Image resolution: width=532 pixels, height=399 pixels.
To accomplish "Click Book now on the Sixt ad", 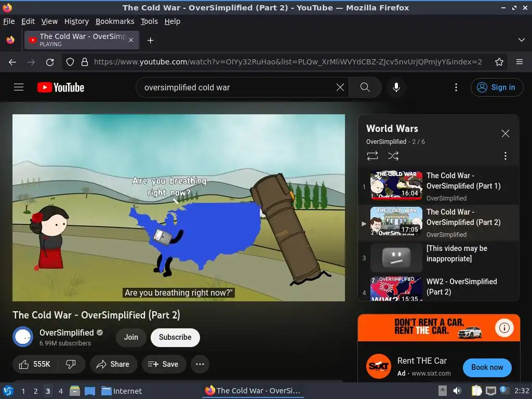I will [x=487, y=367].
